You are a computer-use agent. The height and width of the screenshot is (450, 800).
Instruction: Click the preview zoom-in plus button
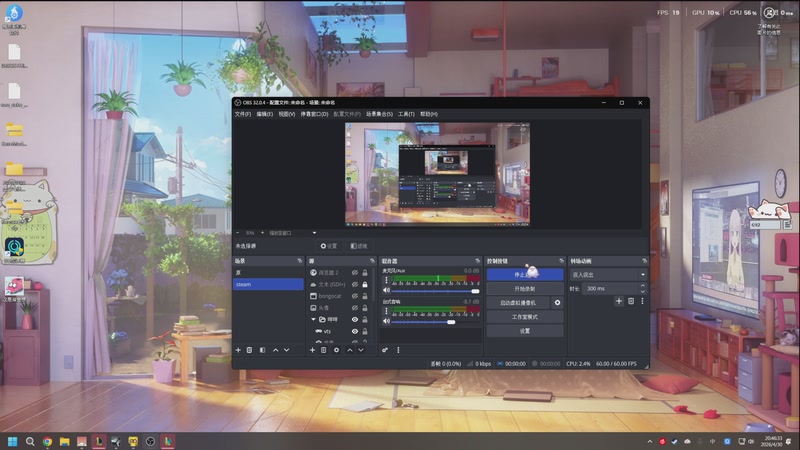tap(263, 233)
